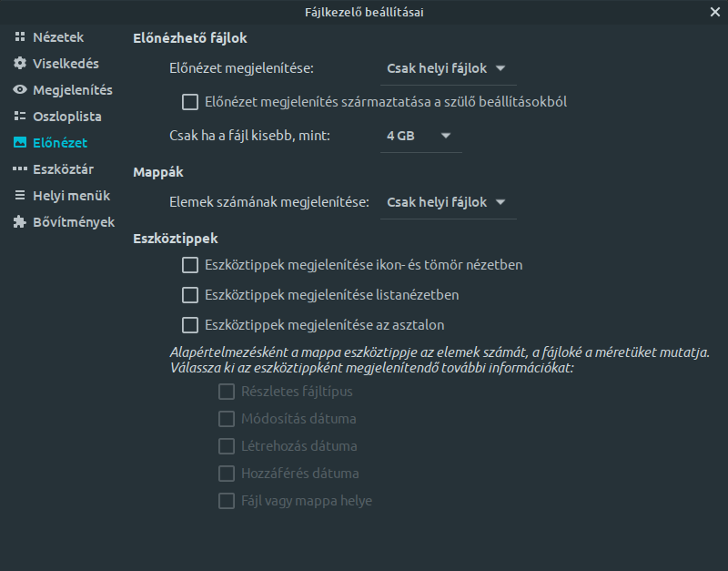Click the Nézetek grid icon in sidebar
This screenshot has width=728, height=571.
[19, 36]
